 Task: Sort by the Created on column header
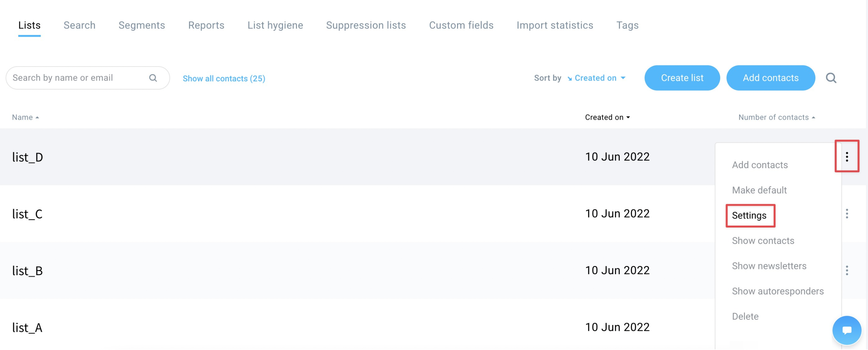point(607,117)
